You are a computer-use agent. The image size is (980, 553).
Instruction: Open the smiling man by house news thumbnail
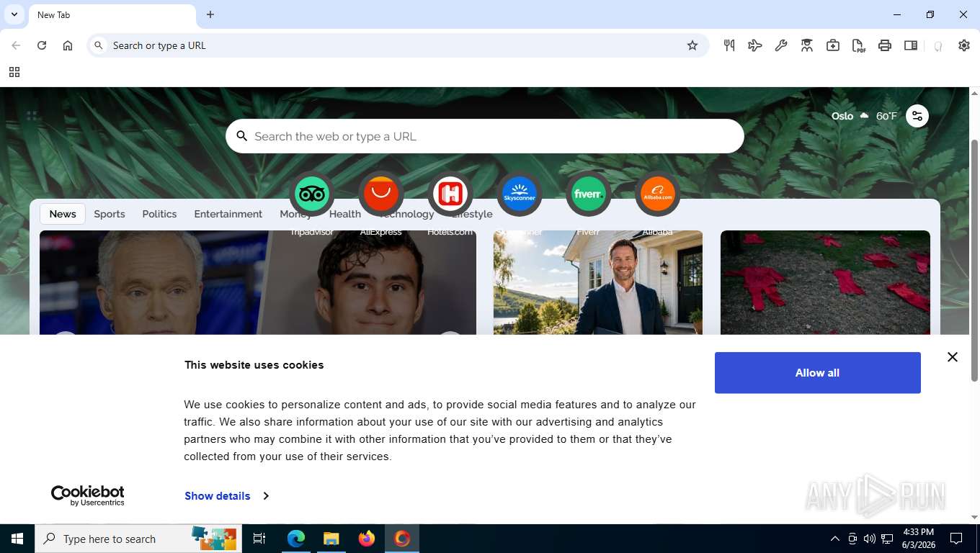[598, 282]
